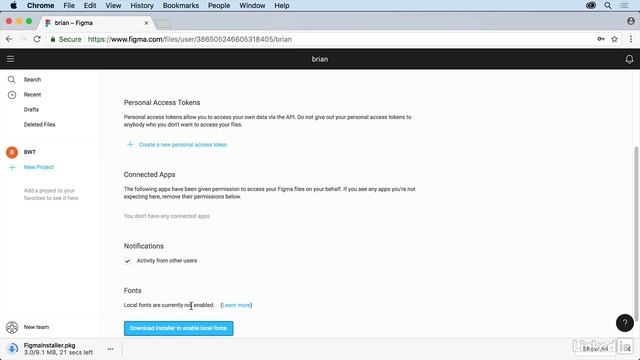Open Notification Center list icon
This screenshot has height=360, width=640.
624,5
